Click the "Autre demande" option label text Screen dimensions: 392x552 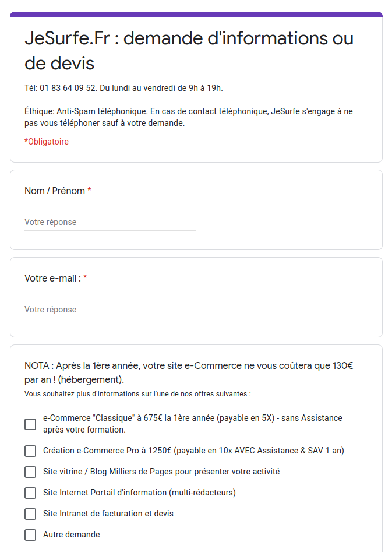coord(72,535)
